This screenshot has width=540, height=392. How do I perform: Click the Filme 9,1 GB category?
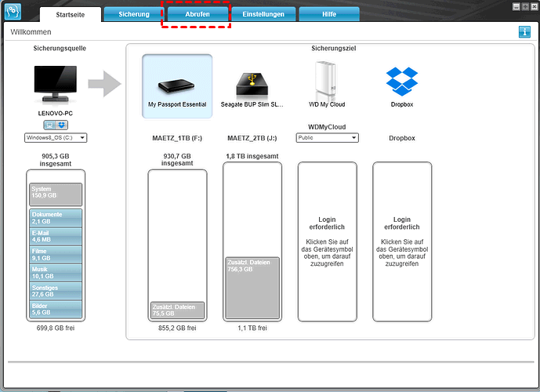tap(56, 255)
